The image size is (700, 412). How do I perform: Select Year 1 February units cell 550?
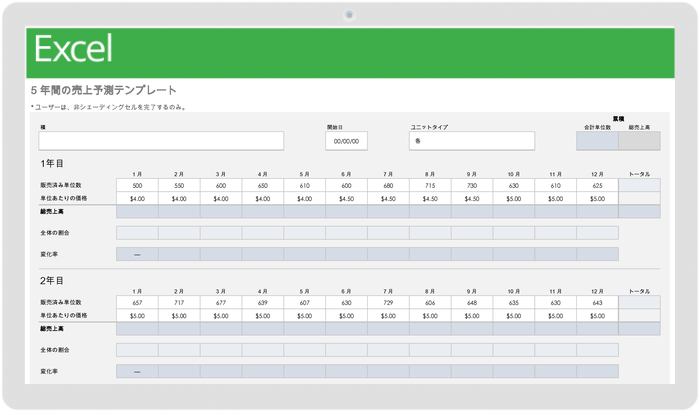click(x=179, y=185)
